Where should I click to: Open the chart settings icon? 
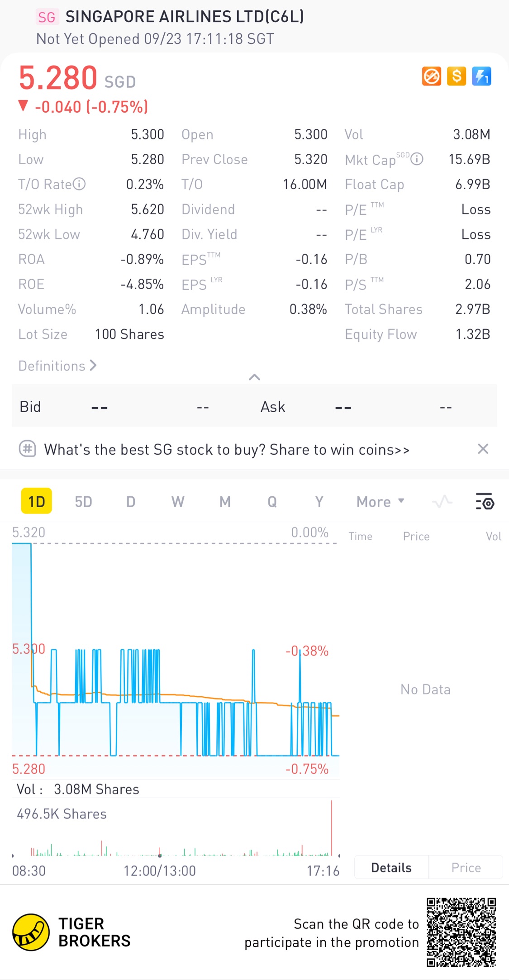485,502
